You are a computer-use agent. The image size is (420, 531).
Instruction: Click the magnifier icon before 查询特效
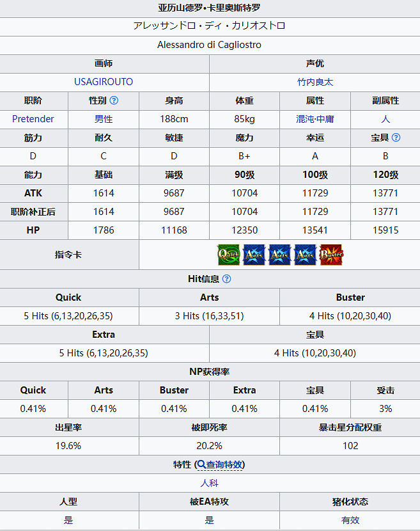201,464
